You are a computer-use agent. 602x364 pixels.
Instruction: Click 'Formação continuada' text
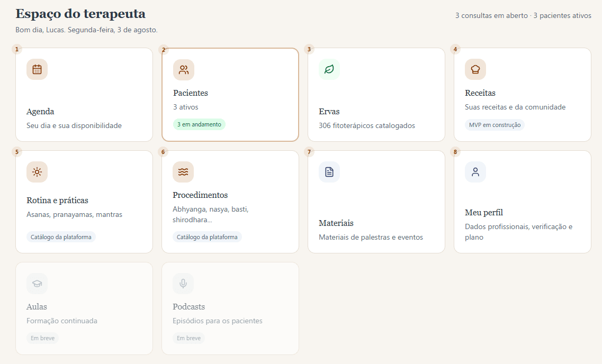tap(62, 321)
